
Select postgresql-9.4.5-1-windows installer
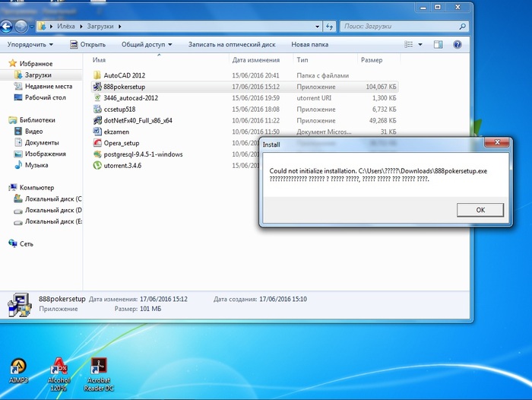(143, 154)
